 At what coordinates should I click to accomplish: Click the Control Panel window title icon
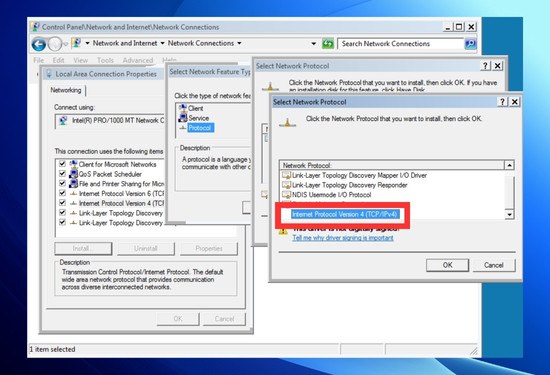pyautogui.click(x=35, y=27)
